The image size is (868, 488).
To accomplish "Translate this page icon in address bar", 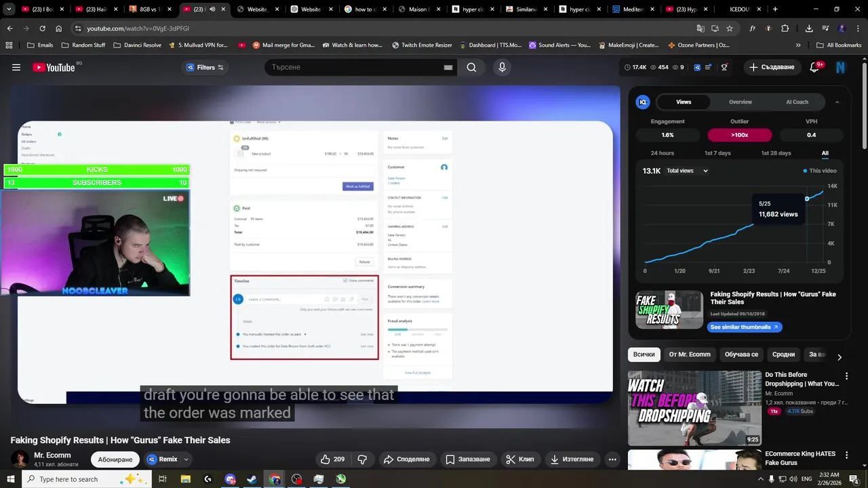I will (701, 28).
